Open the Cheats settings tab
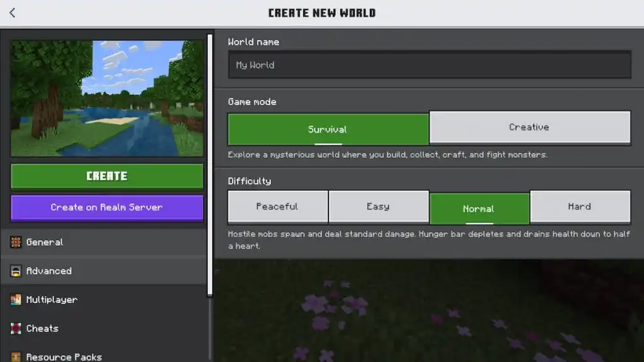This screenshot has height=362, width=644. pyautogui.click(x=42, y=328)
